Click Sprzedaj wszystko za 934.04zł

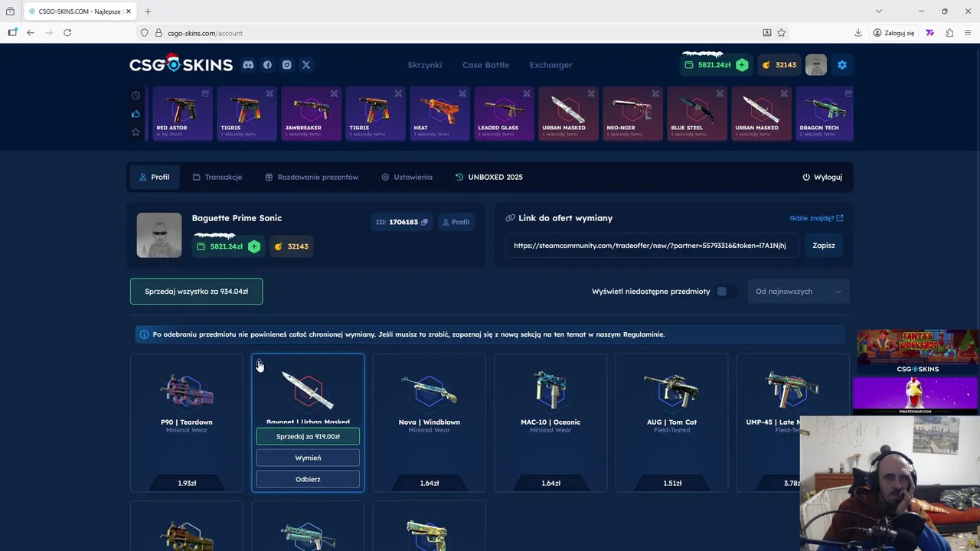196,292
